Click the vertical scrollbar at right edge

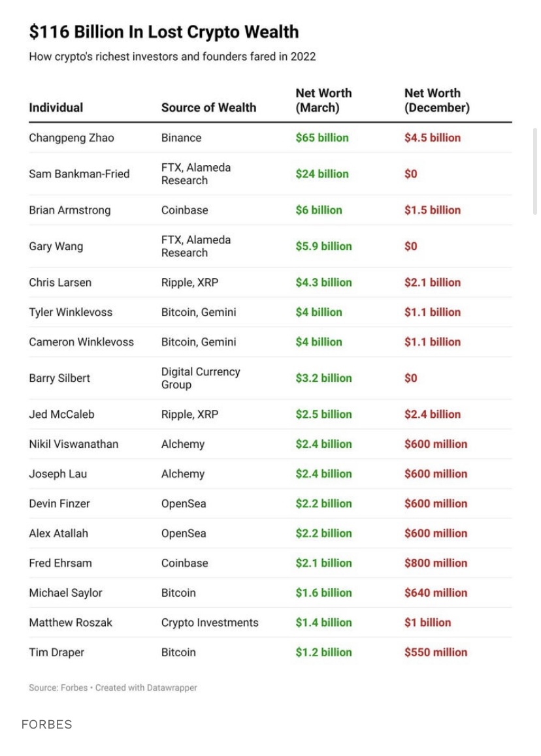coord(534,171)
